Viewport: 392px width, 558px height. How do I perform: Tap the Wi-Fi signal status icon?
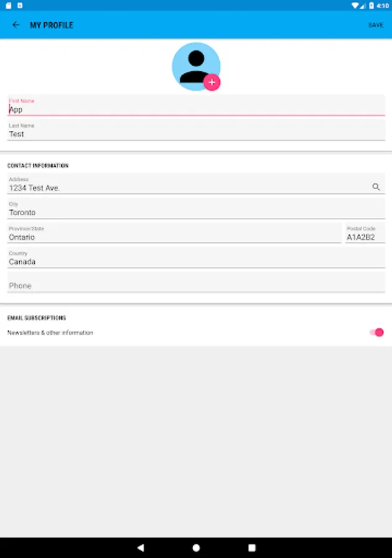355,5
